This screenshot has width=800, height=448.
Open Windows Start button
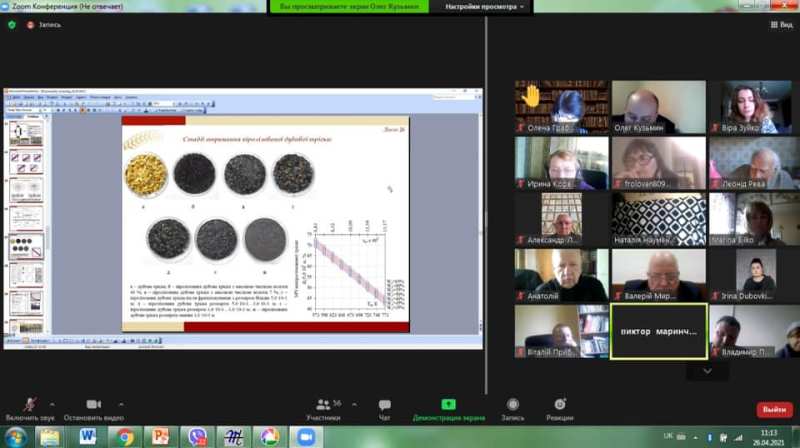click(16, 437)
